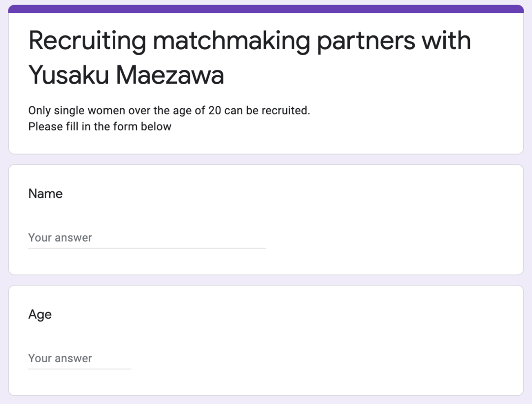Click the word "Recruiting" in the form title
Screen dimensions: 532x404
[x=87, y=41]
